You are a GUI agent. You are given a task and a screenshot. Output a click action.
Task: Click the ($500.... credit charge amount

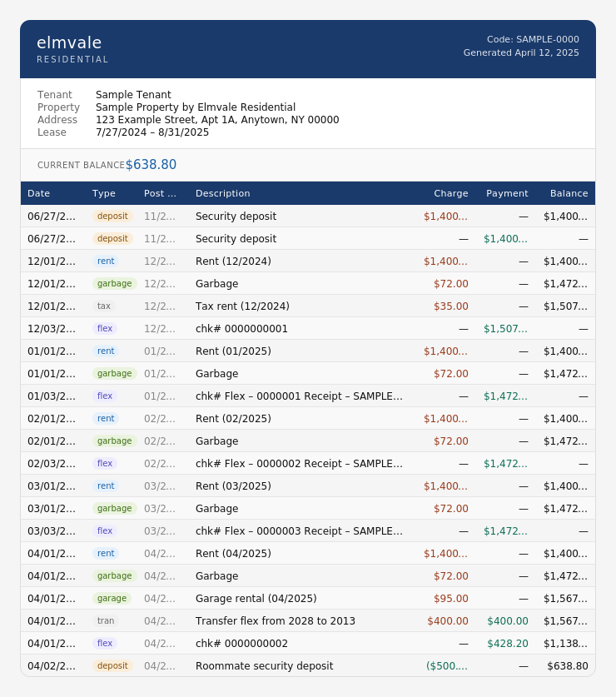(x=447, y=666)
